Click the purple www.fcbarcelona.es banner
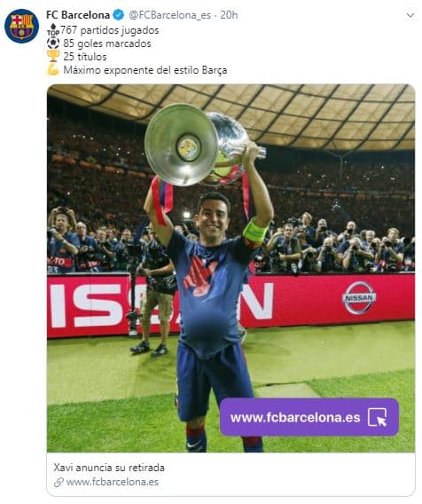 click(309, 417)
